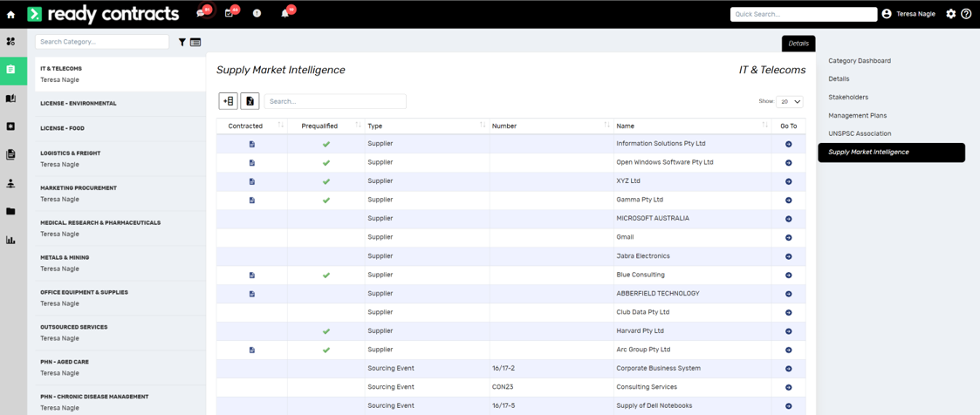Select the PHN - Aged Care category
Image resolution: width=980 pixels, height=415 pixels.
pyautogui.click(x=120, y=368)
